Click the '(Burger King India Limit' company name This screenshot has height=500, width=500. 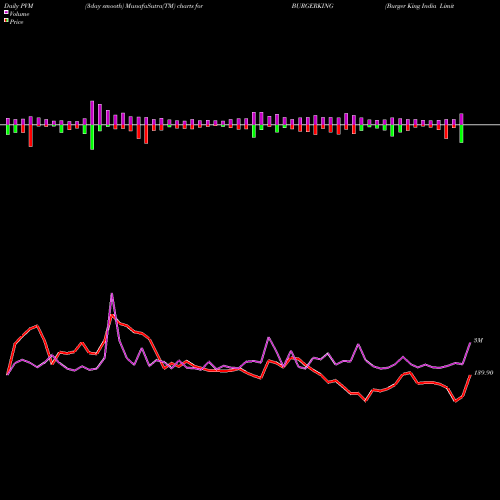click(x=419, y=6)
